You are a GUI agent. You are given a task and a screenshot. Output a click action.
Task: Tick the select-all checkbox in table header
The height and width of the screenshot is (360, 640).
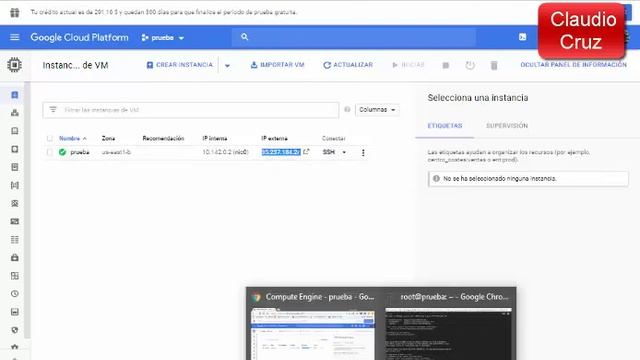(50, 138)
